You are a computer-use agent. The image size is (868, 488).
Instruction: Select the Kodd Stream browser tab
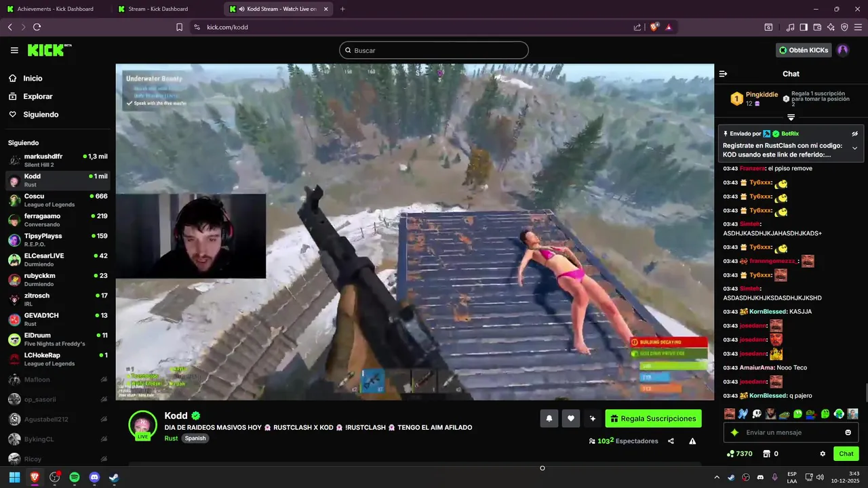(x=278, y=9)
